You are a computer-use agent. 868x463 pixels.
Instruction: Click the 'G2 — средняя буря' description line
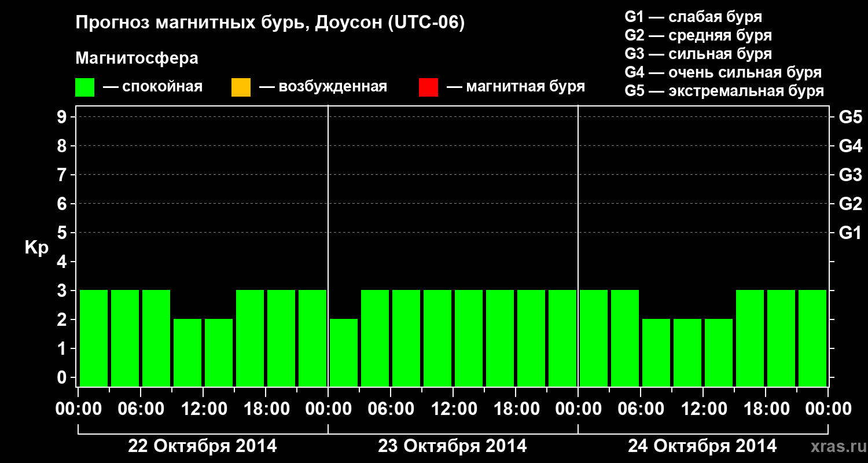point(698,35)
